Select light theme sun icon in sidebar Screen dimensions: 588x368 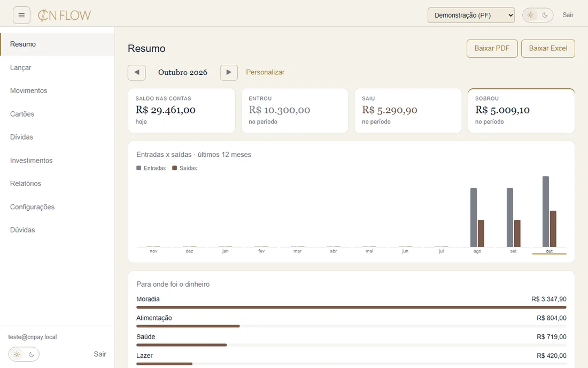(17, 354)
